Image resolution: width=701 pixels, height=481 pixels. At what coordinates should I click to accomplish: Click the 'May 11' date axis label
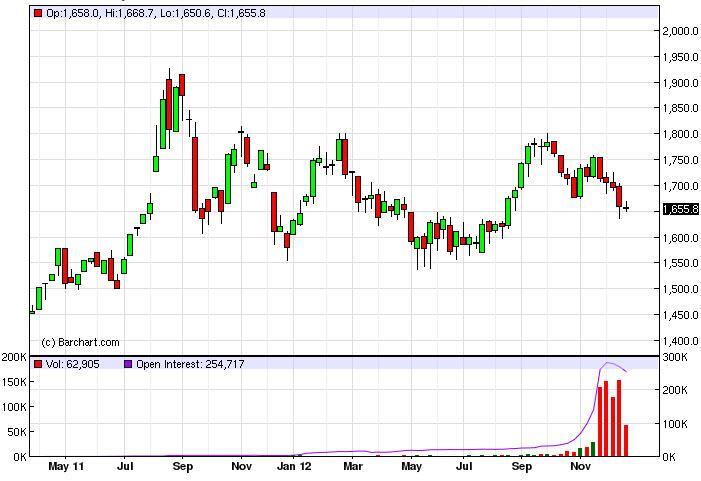65,466
